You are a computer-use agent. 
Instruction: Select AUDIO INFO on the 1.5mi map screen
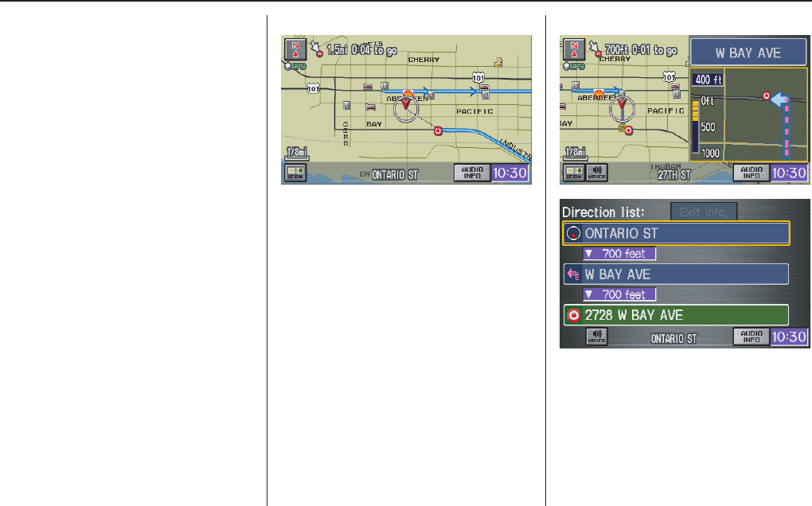tap(472, 173)
